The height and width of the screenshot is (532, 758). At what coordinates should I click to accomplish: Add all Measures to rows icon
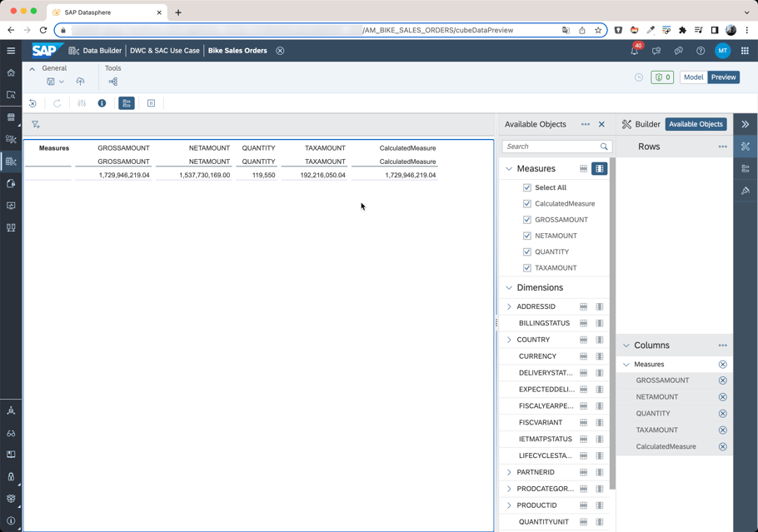click(x=583, y=169)
